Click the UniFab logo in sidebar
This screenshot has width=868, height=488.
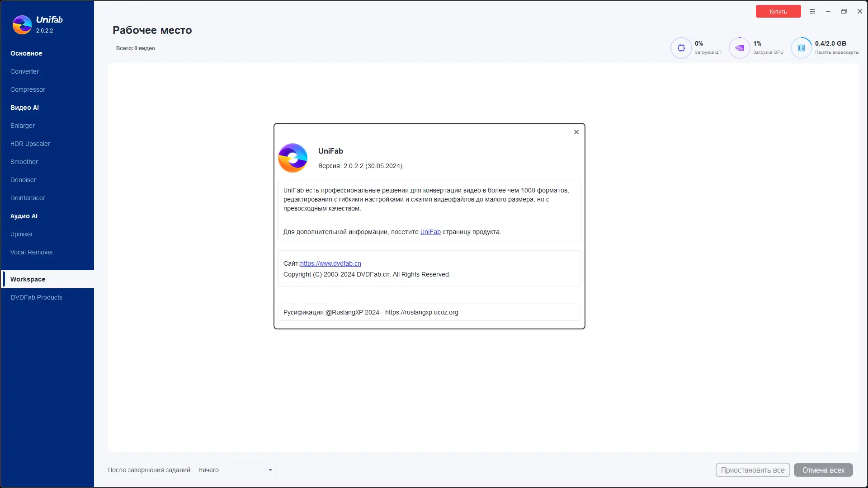pyautogui.click(x=22, y=25)
